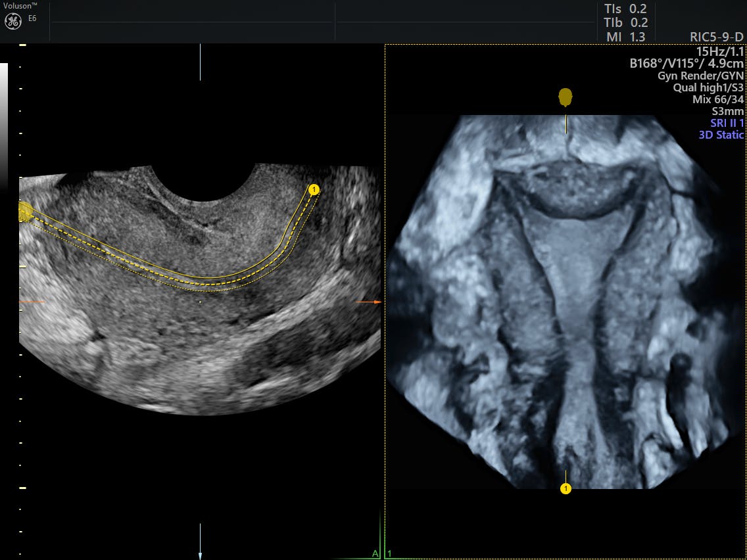Click the orange line marker at left edge
This screenshot has width=747, height=560.
tap(32, 302)
